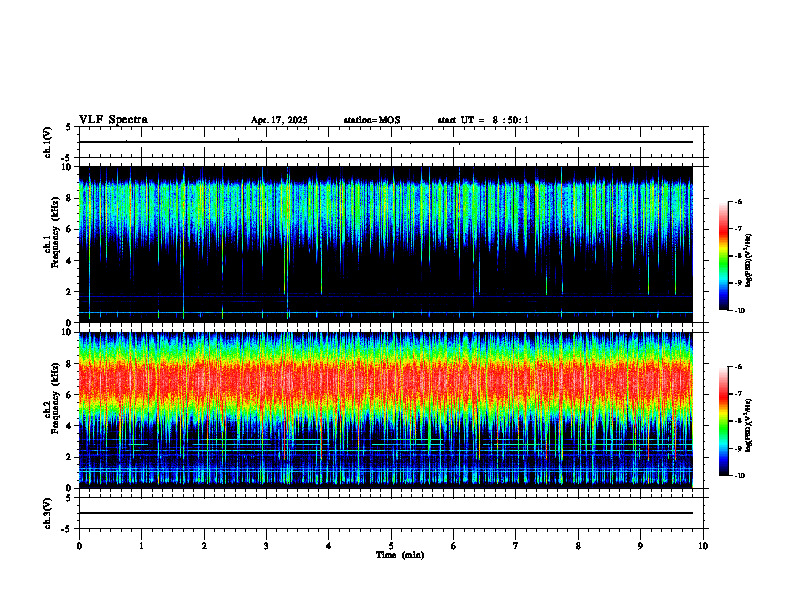Image resolution: width=792 pixels, height=612 pixels.
Task: Click the "-7" tick on ch.2 color bar
Action: (738, 394)
